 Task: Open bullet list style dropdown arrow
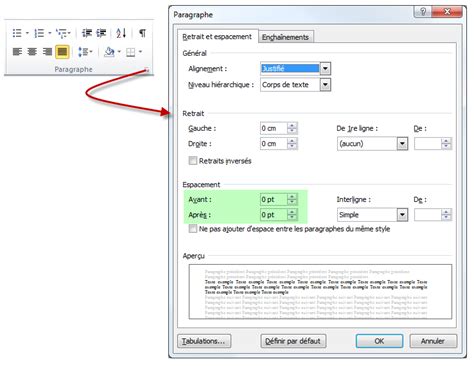[x=27, y=33]
